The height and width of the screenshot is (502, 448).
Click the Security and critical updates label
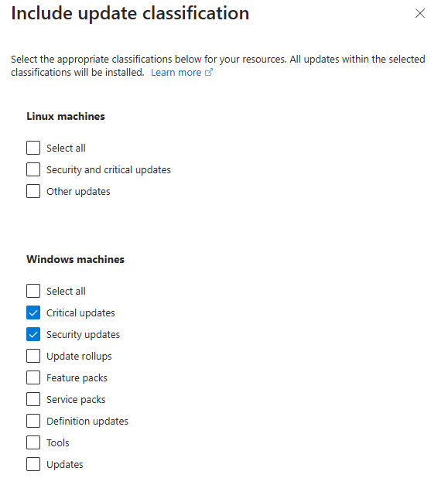point(108,170)
